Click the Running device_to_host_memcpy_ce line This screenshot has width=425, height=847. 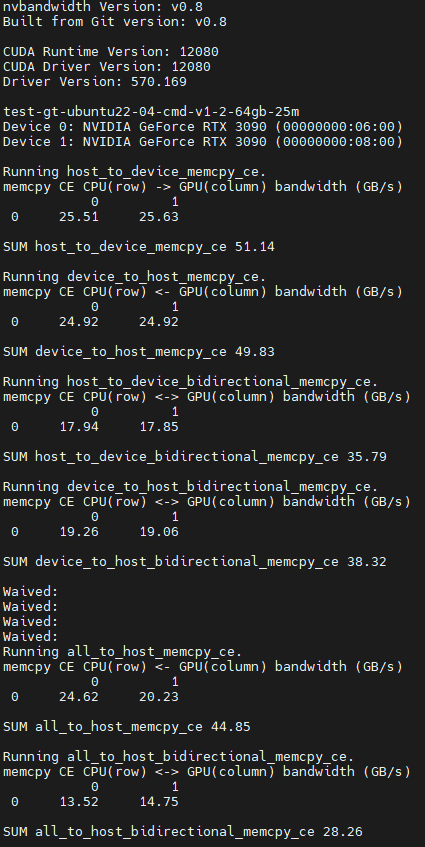point(135,277)
